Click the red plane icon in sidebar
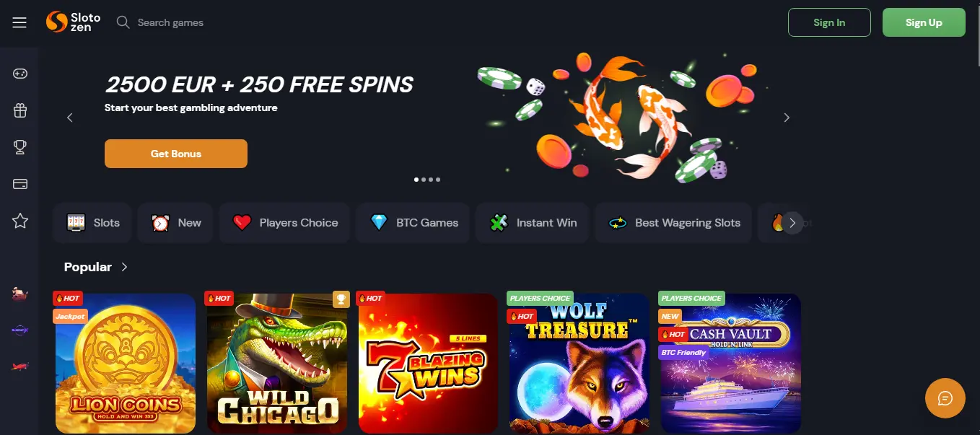The height and width of the screenshot is (435, 980). tap(20, 366)
